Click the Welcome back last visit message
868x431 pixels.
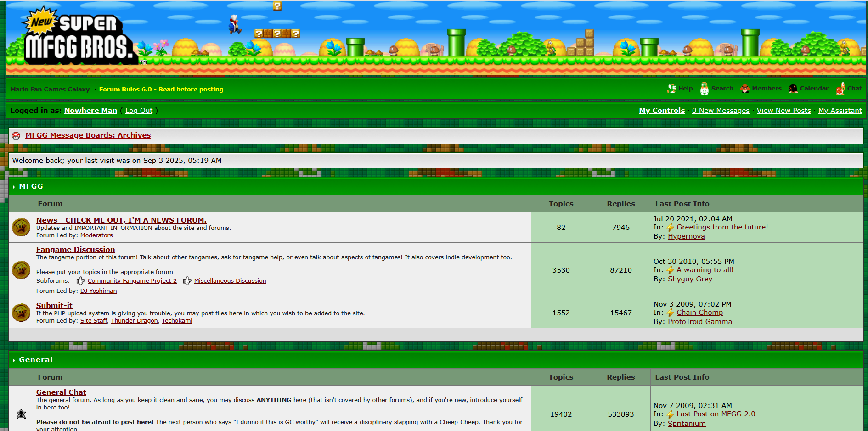tap(117, 161)
